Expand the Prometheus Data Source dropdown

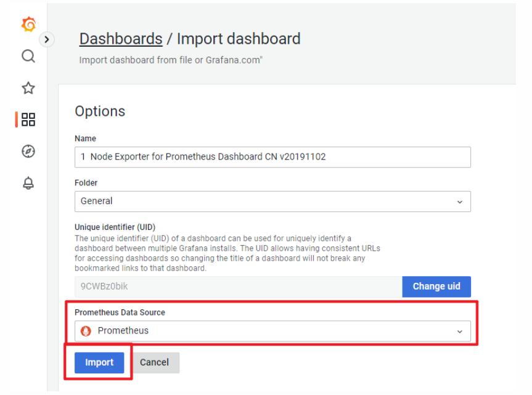pyautogui.click(x=272, y=331)
